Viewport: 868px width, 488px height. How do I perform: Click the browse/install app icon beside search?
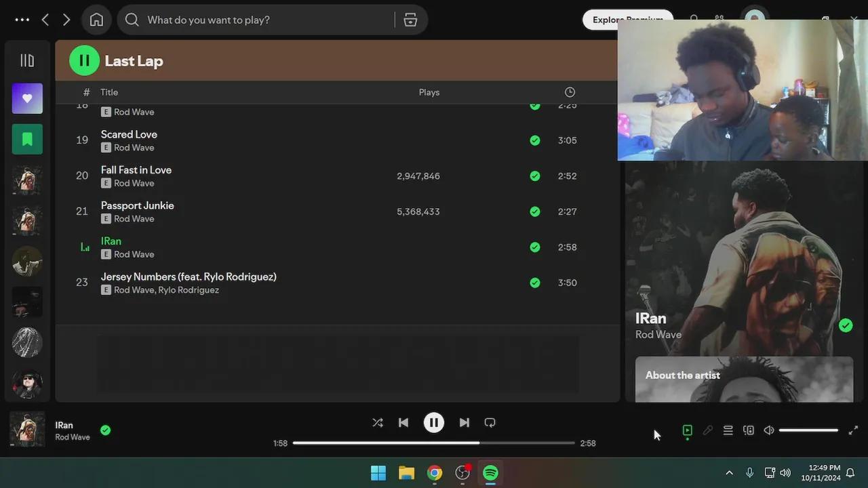click(x=410, y=20)
